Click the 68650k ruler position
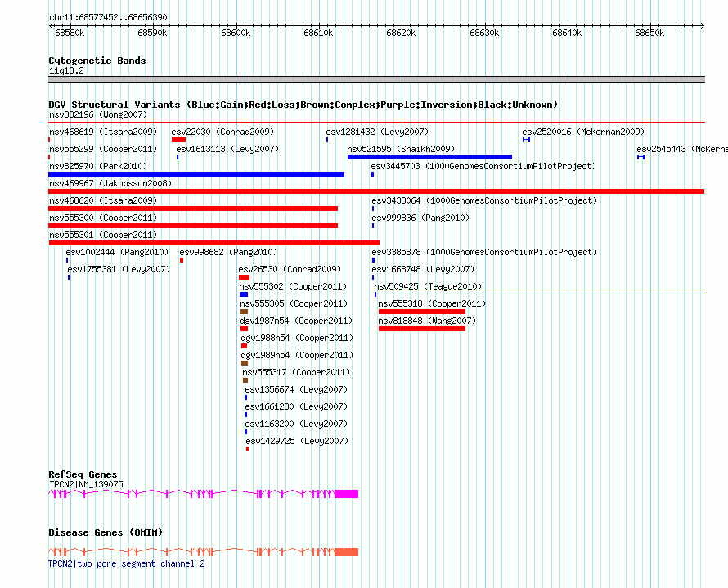The height and width of the screenshot is (588, 728). (649, 33)
